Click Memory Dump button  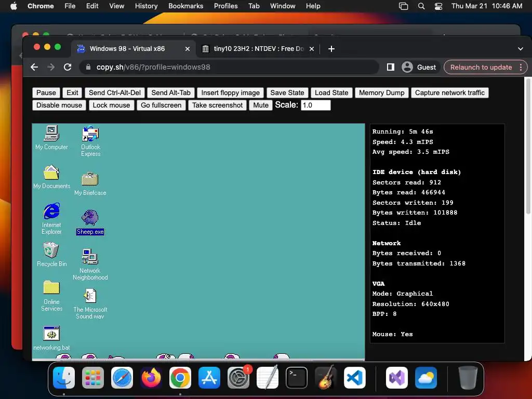(382, 92)
